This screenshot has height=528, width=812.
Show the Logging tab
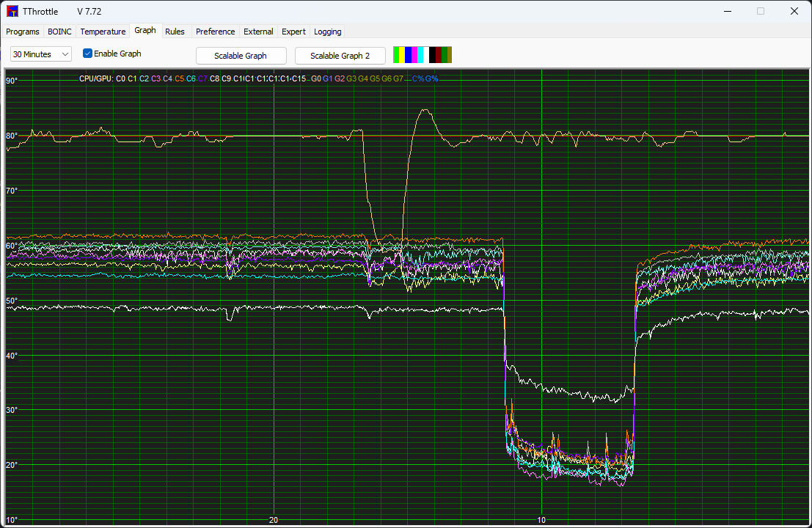pyautogui.click(x=328, y=32)
